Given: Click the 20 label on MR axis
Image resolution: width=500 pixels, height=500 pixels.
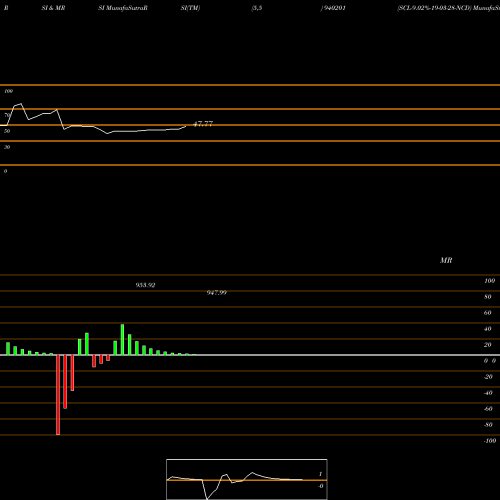Looking at the screenshot, I should coord(488,345).
